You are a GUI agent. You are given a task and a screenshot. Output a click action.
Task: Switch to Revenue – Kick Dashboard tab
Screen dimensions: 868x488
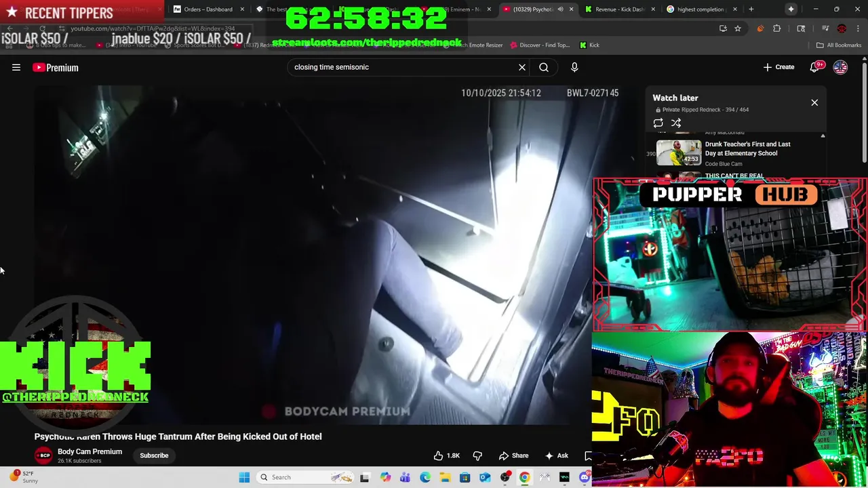point(618,9)
